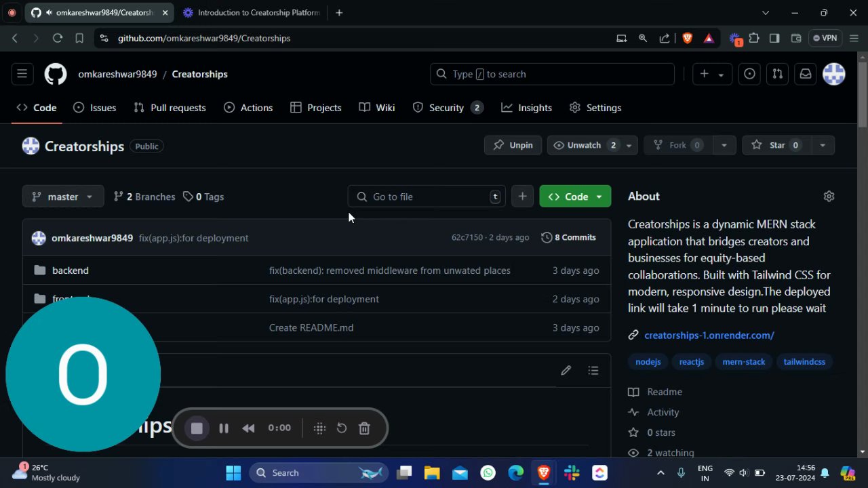The height and width of the screenshot is (488, 868).
Task: Open the backend folder
Action: click(71, 270)
